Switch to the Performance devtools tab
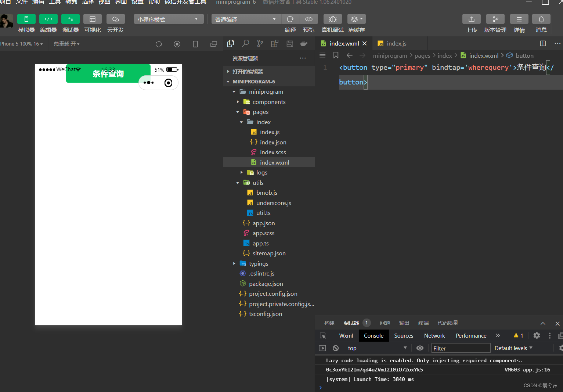Screen dimensions: 563x392 click(x=471, y=335)
